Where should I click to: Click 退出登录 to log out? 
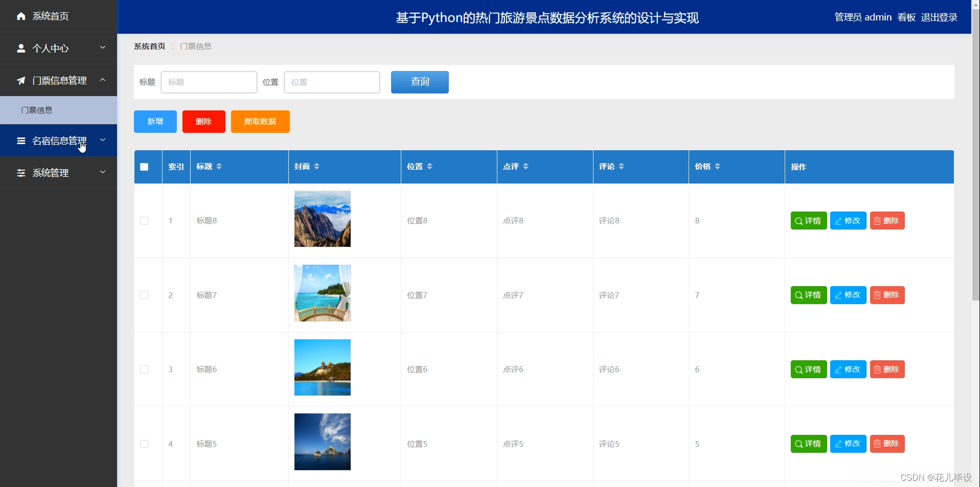point(939,17)
